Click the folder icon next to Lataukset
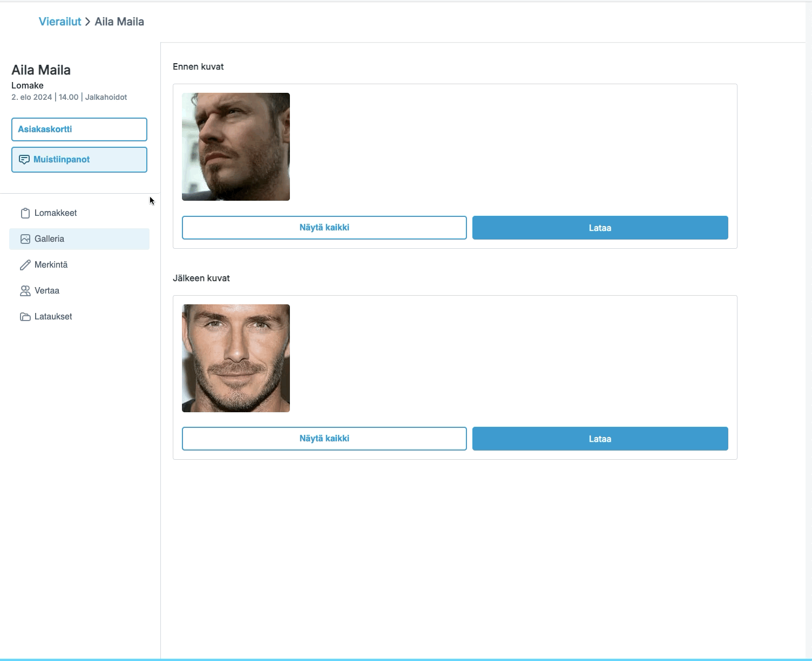This screenshot has height=661, width=812. tap(25, 317)
